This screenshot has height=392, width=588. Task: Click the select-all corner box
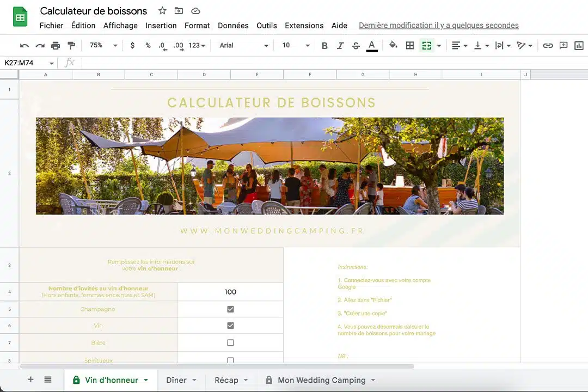point(9,75)
